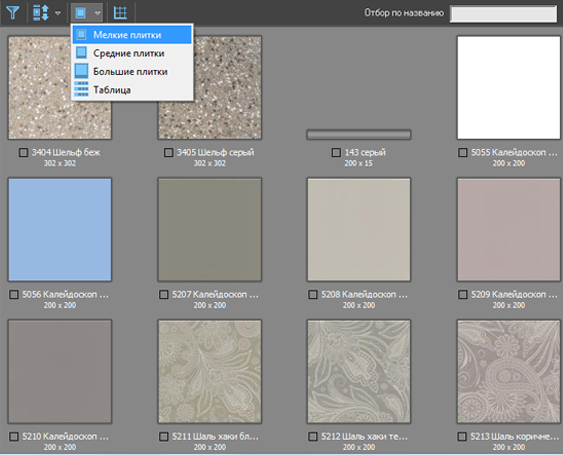This screenshot has height=455, width=563.
Task: Expand the tile view mode dropdown arrow
Action: click(97, 13)
